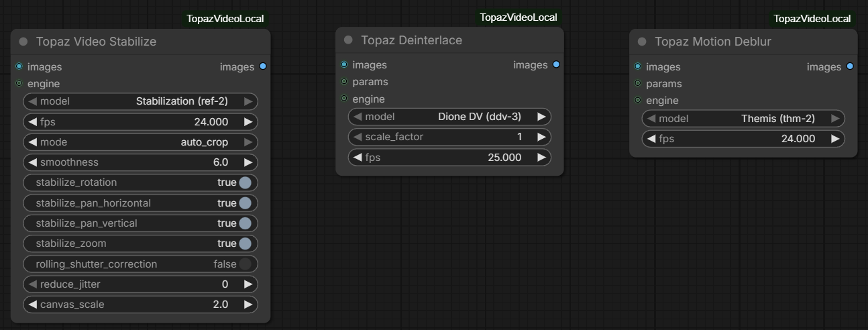The image size is (868, 330).
Task: Select next model with right arrow in Stabilize
Action: tap(248, 101)
